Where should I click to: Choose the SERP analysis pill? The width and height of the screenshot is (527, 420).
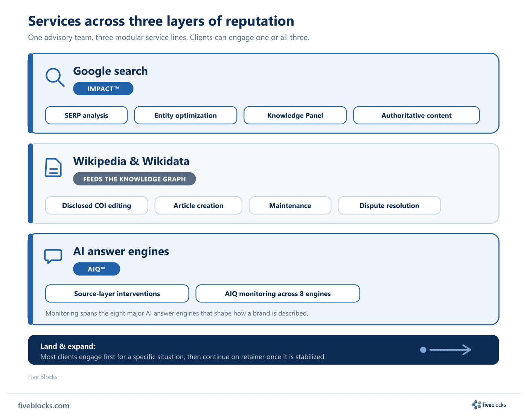[x=86, y=115]
